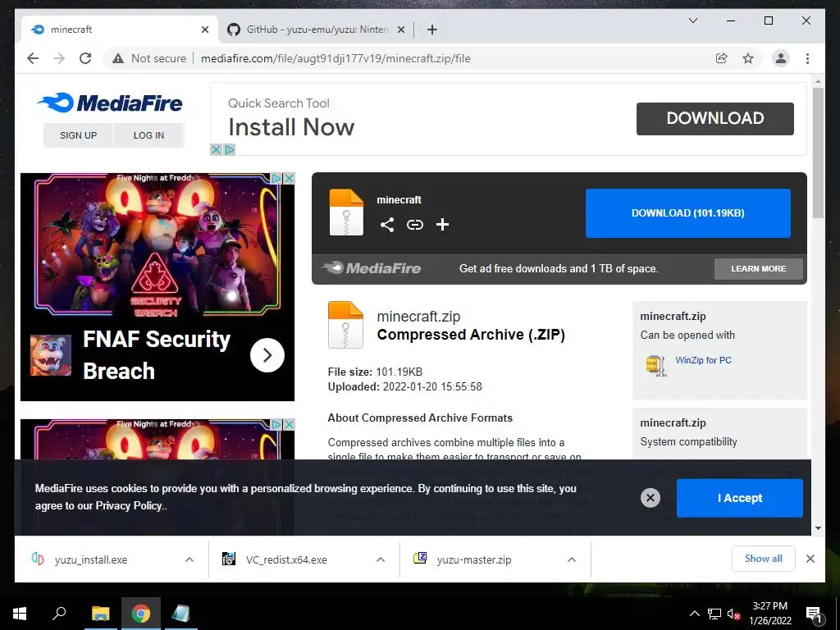The height and width of the screenshot is (630, 840).
Task: Close the top FNAF ad with its X
Action: coord(289,178)
